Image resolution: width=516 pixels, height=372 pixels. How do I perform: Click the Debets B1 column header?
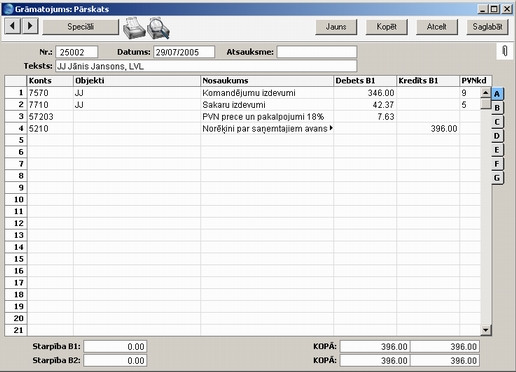pyautogui.click(x=365, y=81)
